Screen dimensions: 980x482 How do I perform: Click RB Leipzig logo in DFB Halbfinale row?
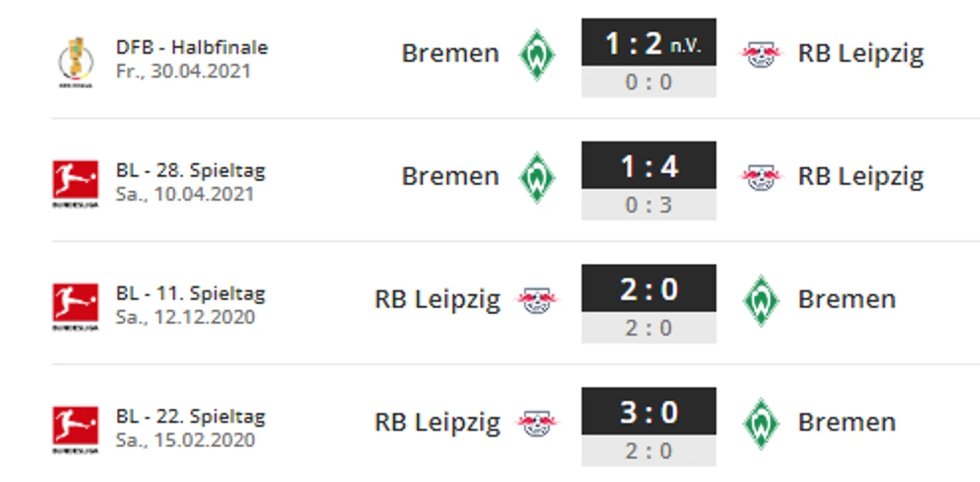tap(761, 54)
